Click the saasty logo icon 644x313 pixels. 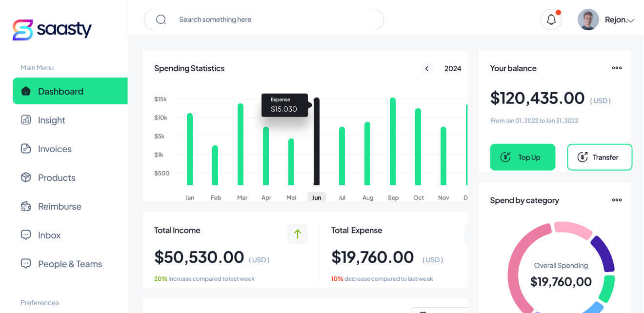22,30
